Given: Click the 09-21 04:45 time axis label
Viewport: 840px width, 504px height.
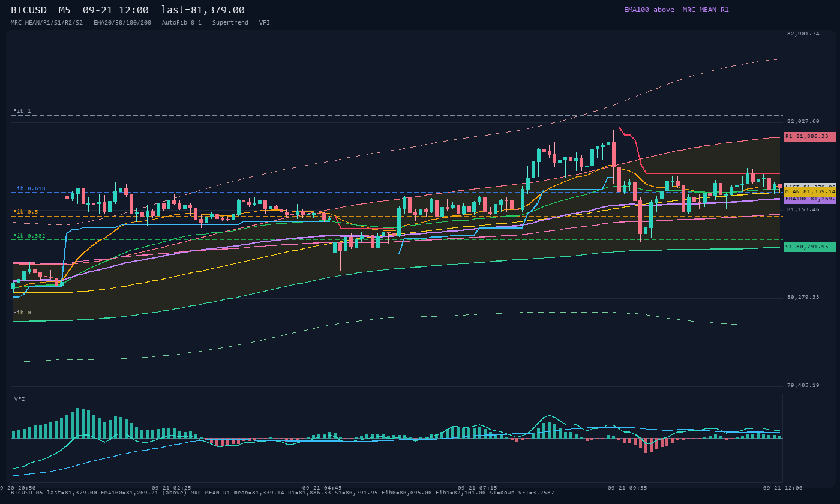Looking at the screenshot, I should (322, 488).
